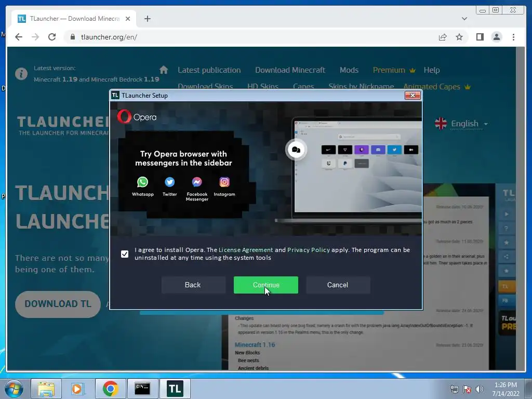Click the TL icon in the dialog title bar
This screenshot has width=532, height=399.
tap(115, 96)
